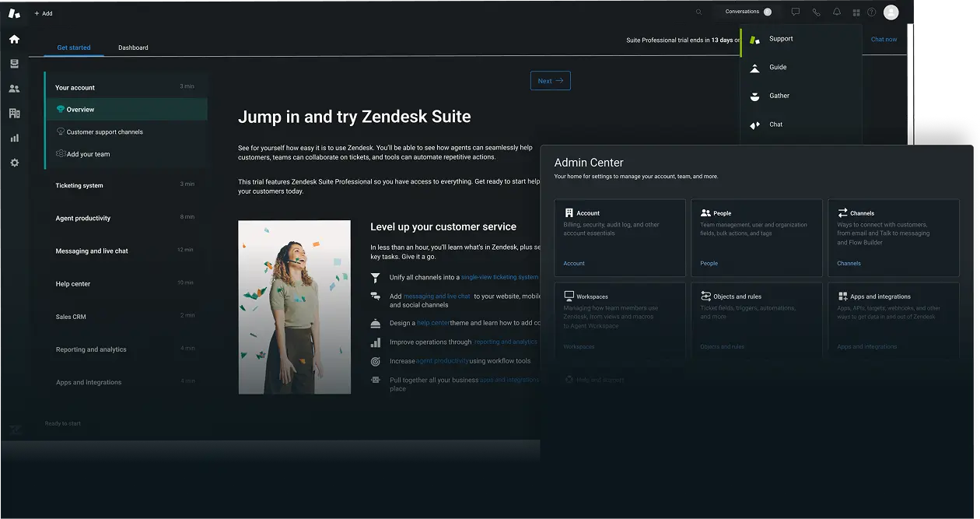
Task: Open the user profile avatar
Action: click(x=891, y=12)
